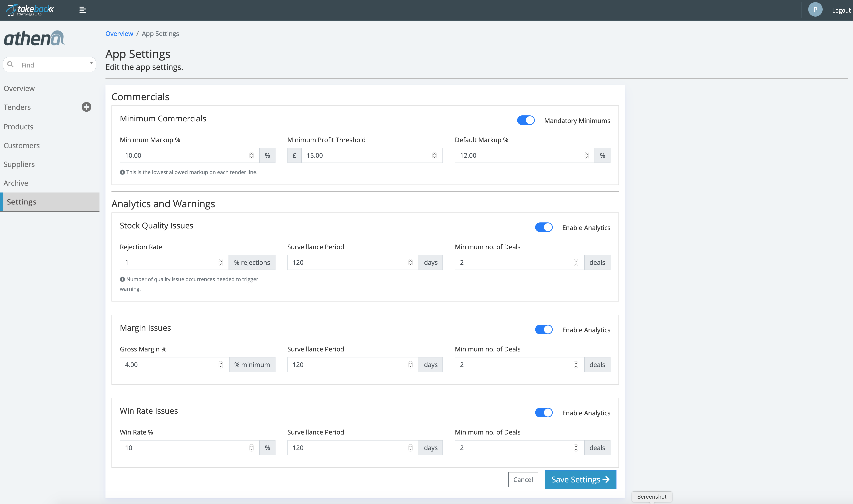Viewport: 853px width, 504px height.
Task: Click Win Rate Surveillance Period stepper
Action: 410,448
